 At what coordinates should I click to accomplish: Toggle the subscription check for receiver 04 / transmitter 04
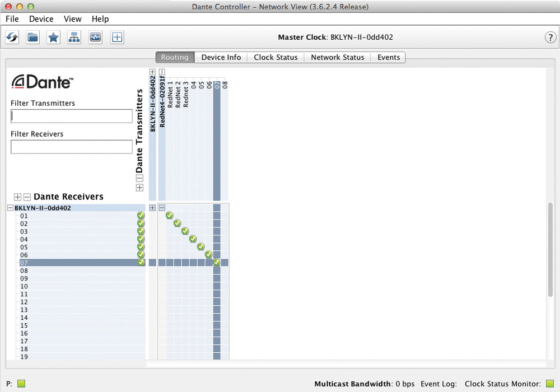tap(193, 239)
